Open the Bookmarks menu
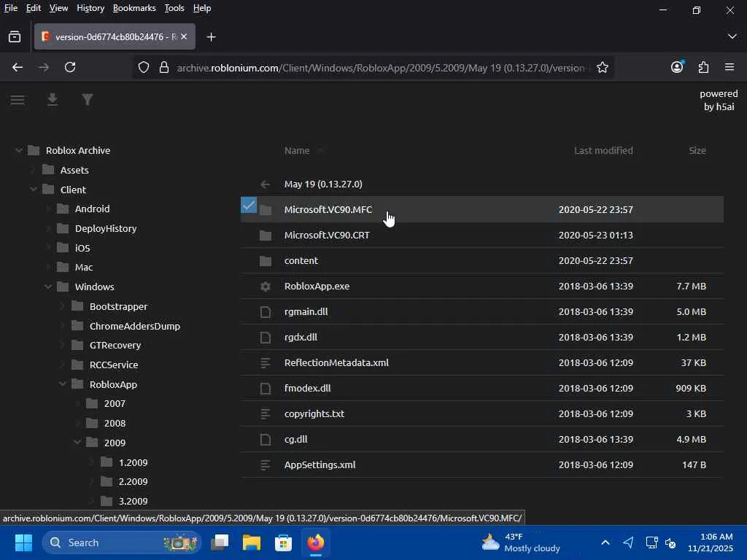Image resolution: width=747 pixels, height=560 pixels. tap(134, 8)
